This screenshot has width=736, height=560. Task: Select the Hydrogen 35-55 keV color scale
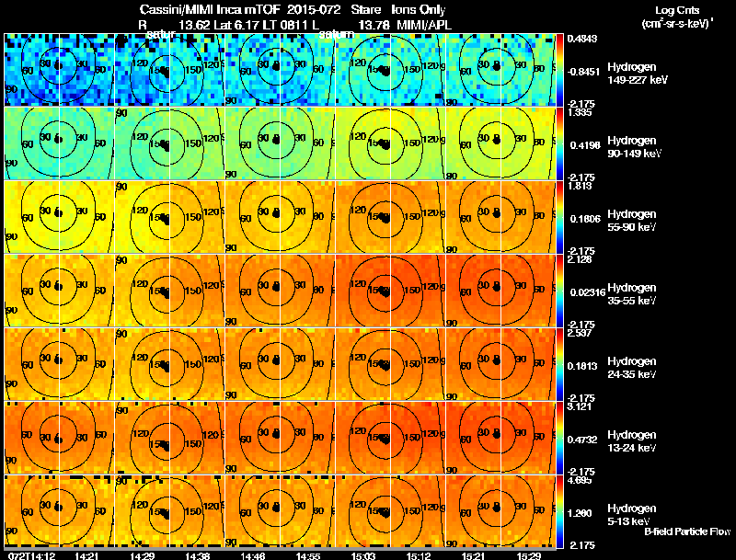559,291
